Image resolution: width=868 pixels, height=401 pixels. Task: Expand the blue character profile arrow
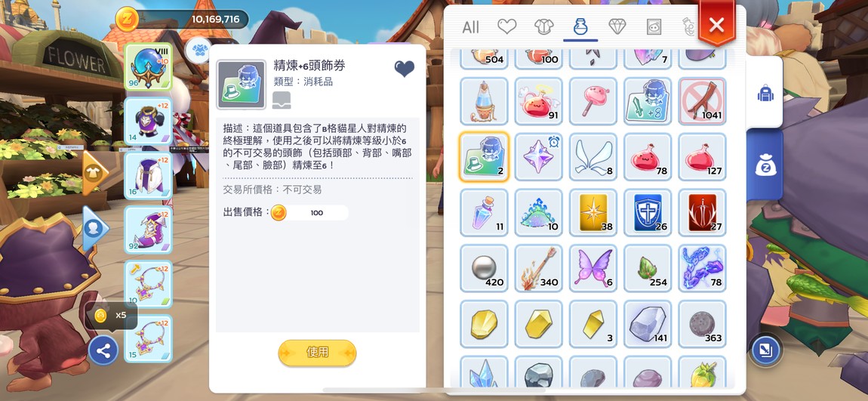tap(95, 227)
